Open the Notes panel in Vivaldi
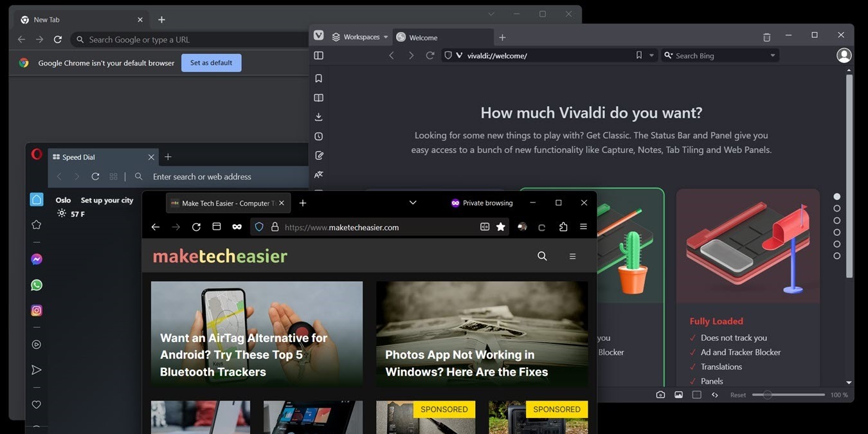 click(318, 155)
